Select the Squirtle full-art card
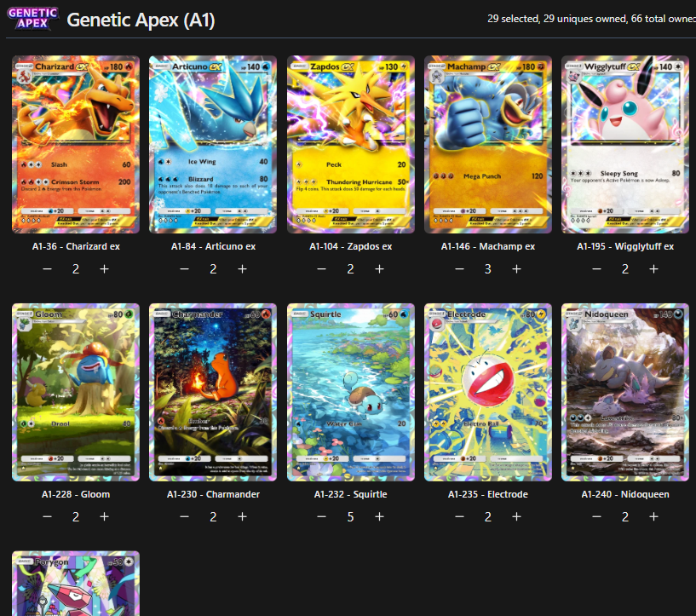This screenshot has height=616, width=696. tap(351, 392)
